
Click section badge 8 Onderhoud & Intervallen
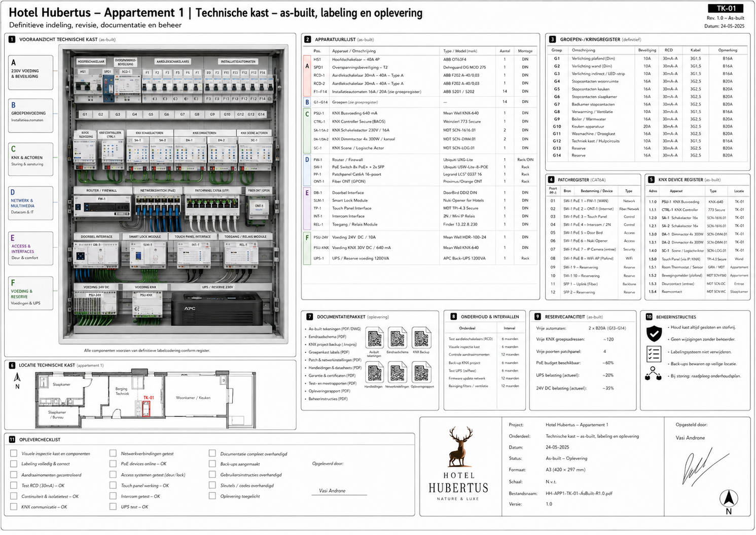[453, 316]
